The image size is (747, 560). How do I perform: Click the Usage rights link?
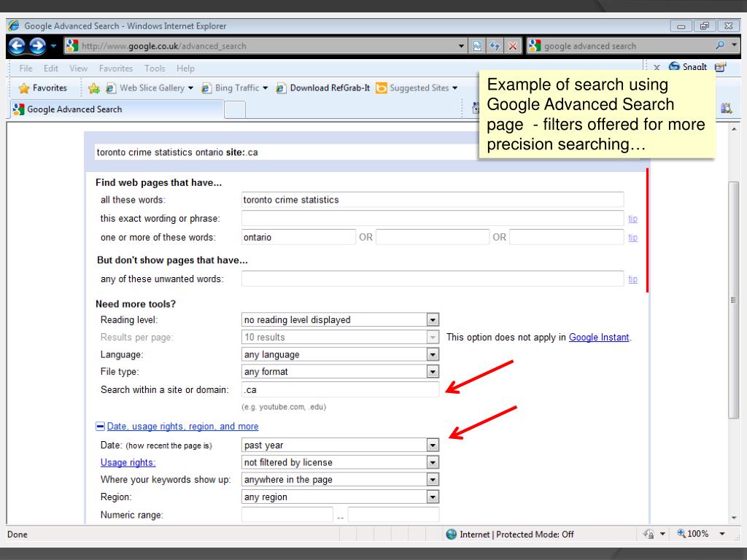pos(128,462)
